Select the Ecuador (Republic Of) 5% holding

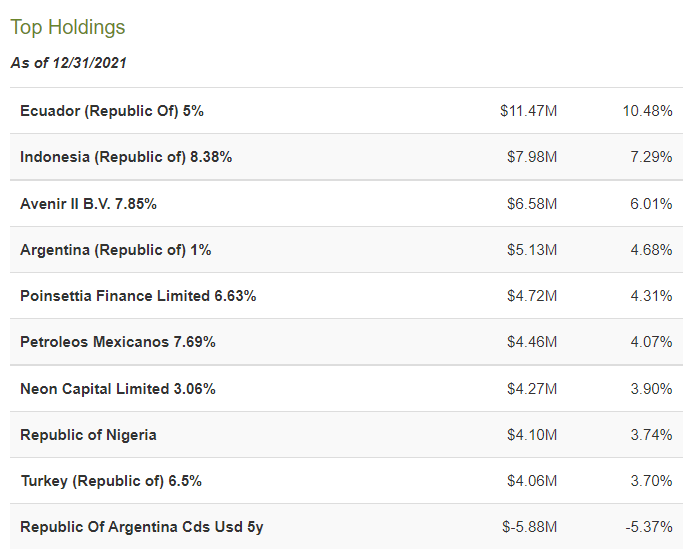tap(112, 111)
